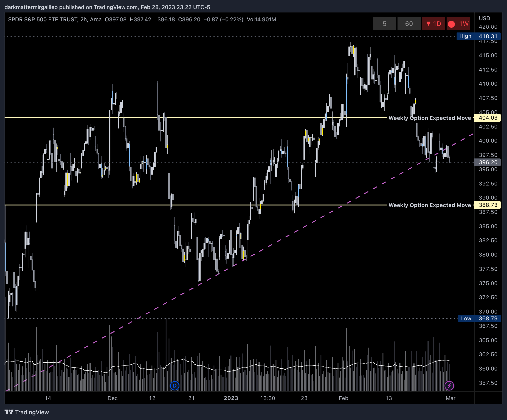Screen dimensions: 507x420
Task: Click the Mar label on the time axis
Action: [x=450, y=398]
